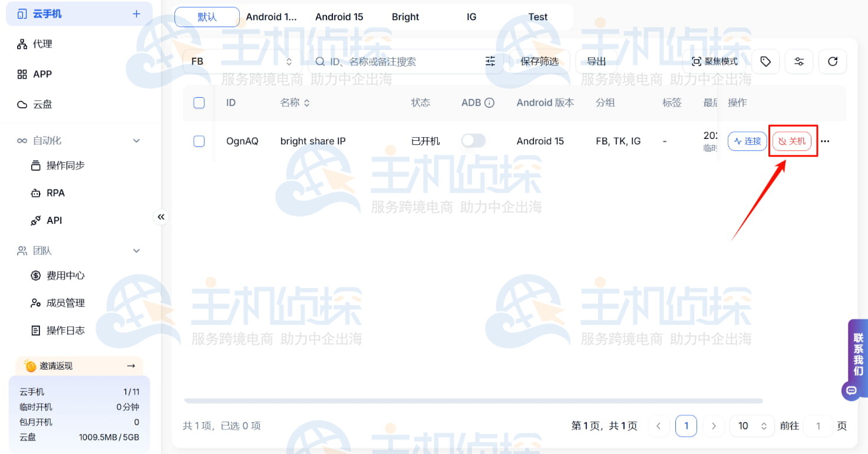Click plus to add a cloud phone
This screenshot has width=868, height=454.
tap(136, 14)
